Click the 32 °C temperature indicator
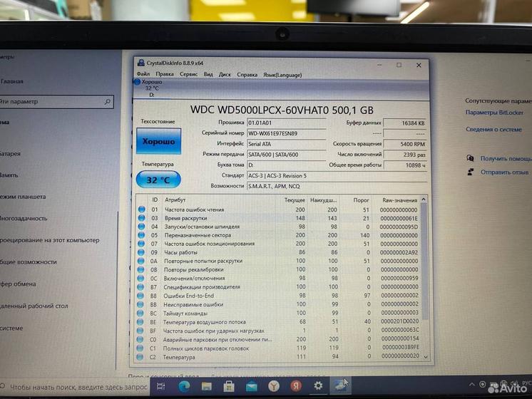The height and width of the screenshot is (399, 532). pyautogui.click(x=158, y=180)
